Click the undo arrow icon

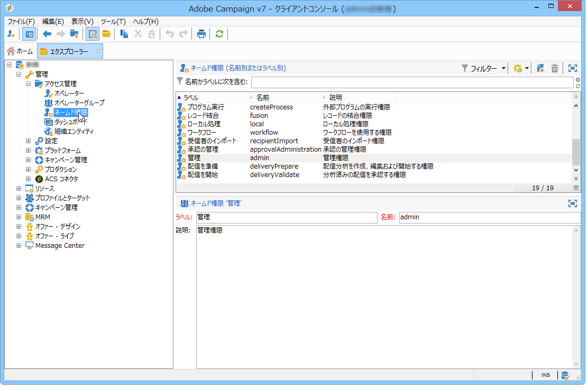pos(170,34)
